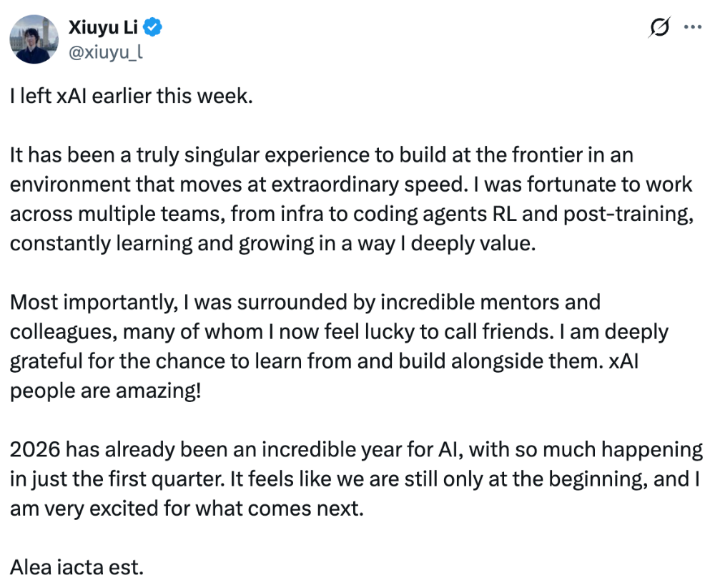Click the blue verified badge
715x588 pixels.
pos(152,27)
